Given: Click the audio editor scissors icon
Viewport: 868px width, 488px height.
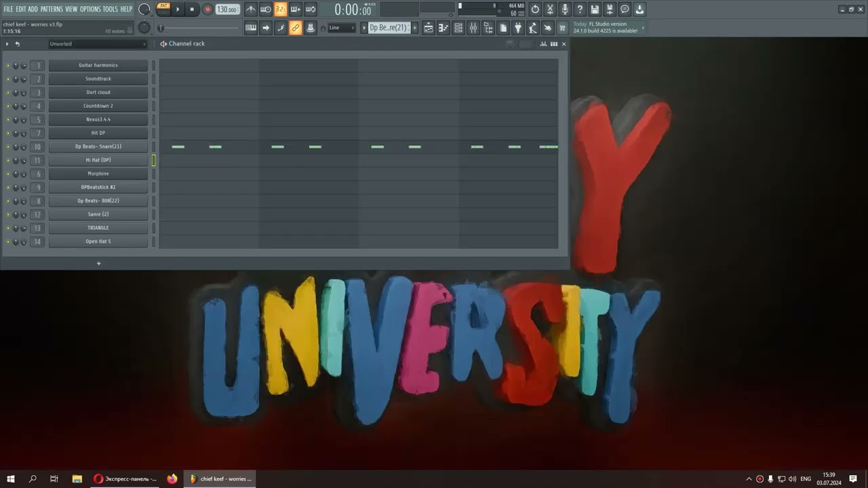Looking at the screenshot, I should coord(550,9).
